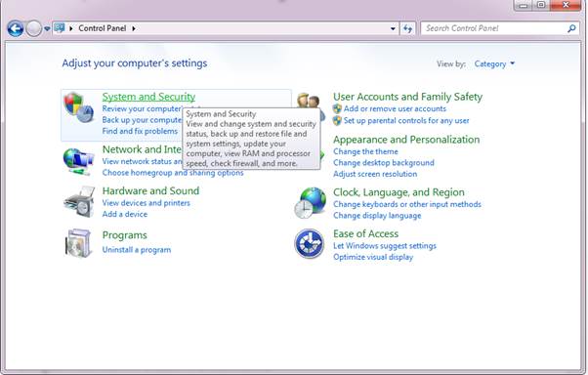Open Find and fix problems
This screenshot has width=588, height=375.
point(140,131)
